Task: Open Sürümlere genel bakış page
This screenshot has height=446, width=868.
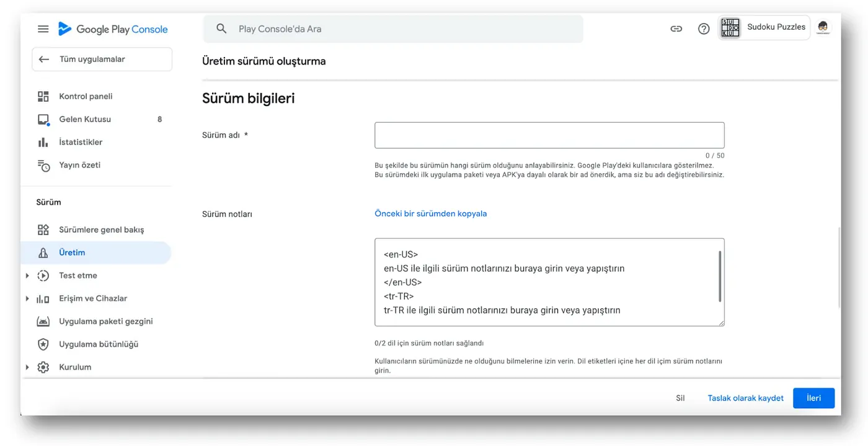Action: (x=101, y=230)
